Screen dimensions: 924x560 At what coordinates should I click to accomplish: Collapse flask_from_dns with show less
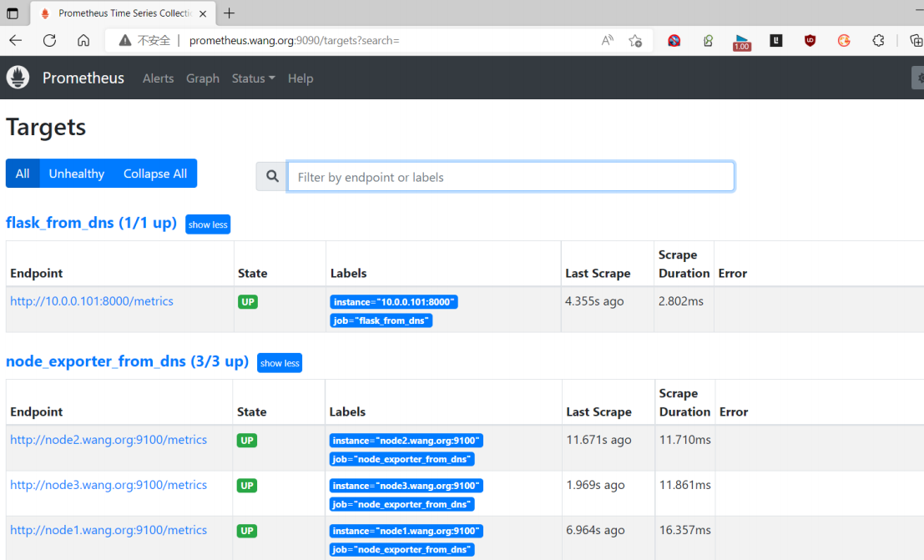pos(208,225)
